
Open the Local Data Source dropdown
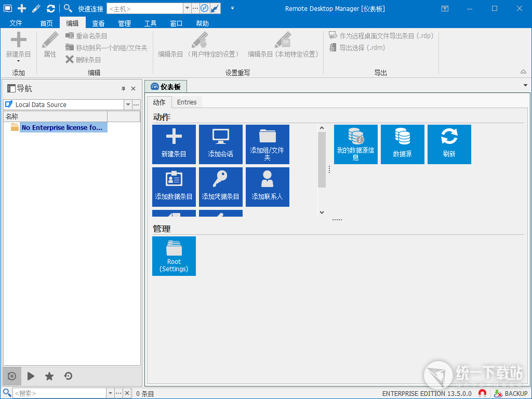click(128, 104)
